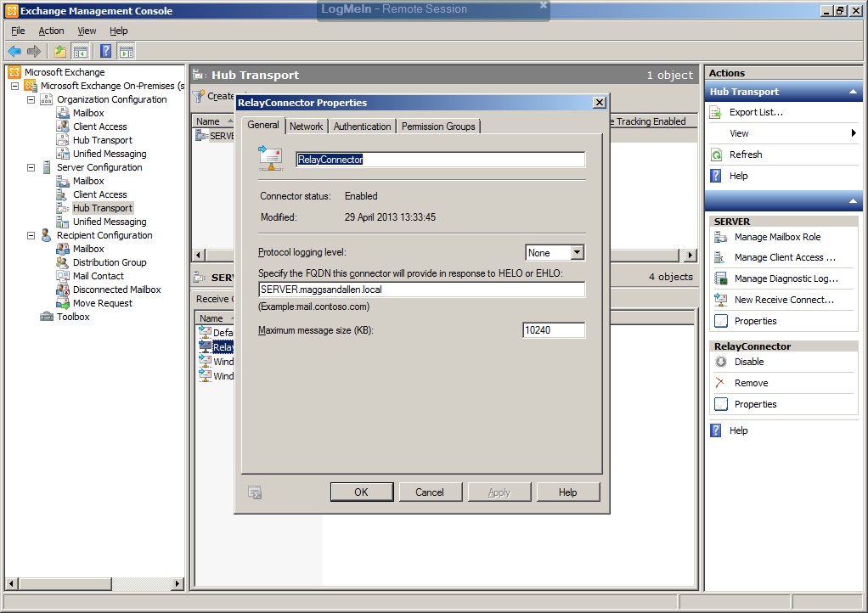Click OK in RelayConnector Properties
This screenshot has width=868, height=613.
362,492
